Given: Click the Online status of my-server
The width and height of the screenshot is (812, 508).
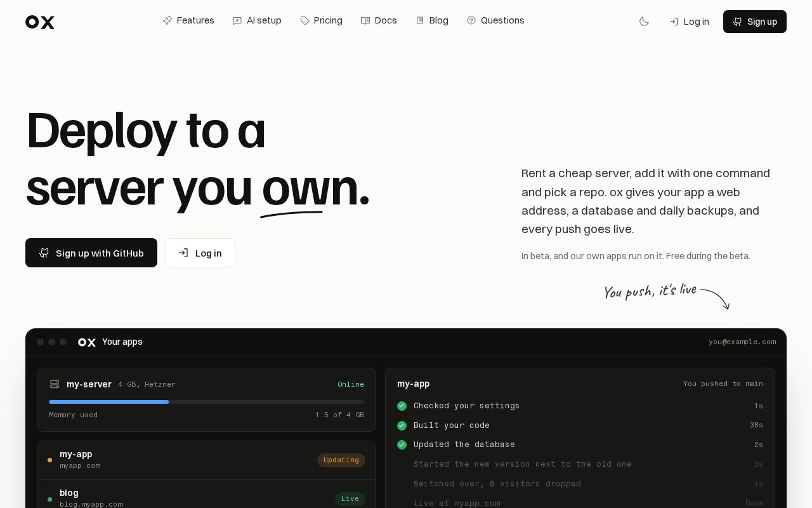Looking at the screenshot, I should click(351, 385).
